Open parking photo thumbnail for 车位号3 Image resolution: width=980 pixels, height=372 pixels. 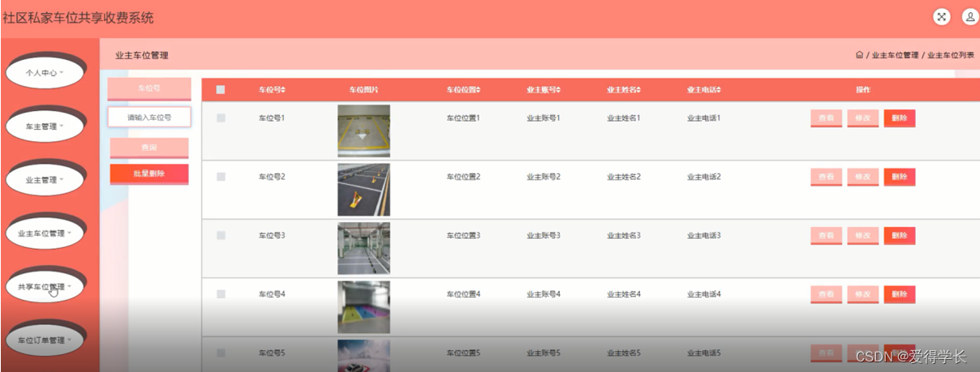coord(363,249)
